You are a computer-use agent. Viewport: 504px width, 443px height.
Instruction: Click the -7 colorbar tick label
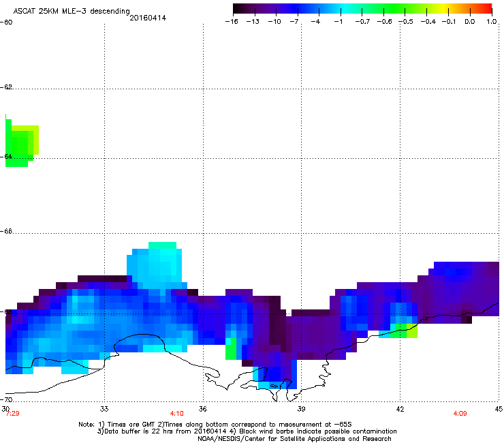294,22
